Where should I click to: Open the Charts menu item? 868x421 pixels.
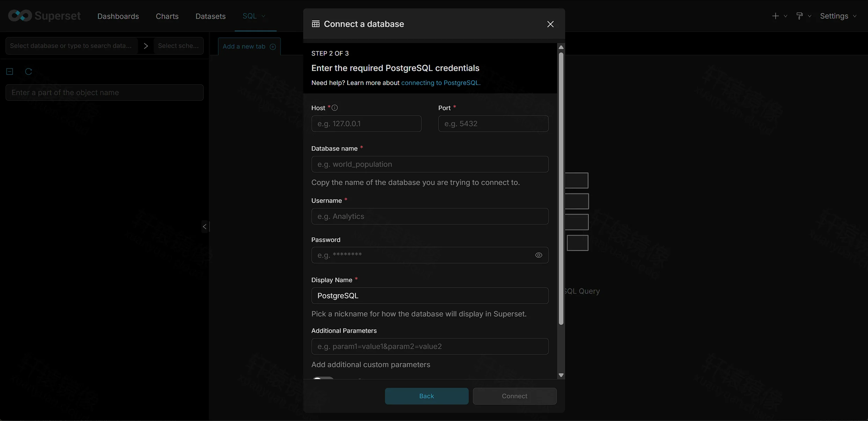(167, 16)
